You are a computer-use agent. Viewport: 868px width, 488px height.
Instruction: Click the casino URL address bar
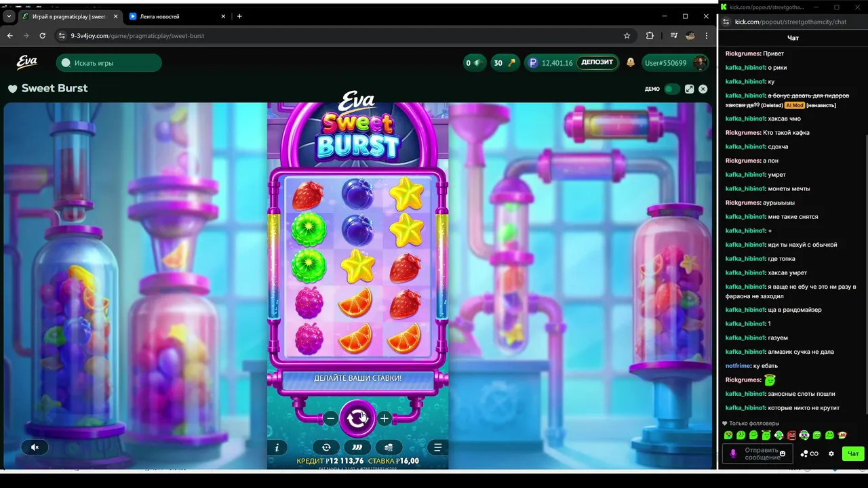click(x=346, y=36)
